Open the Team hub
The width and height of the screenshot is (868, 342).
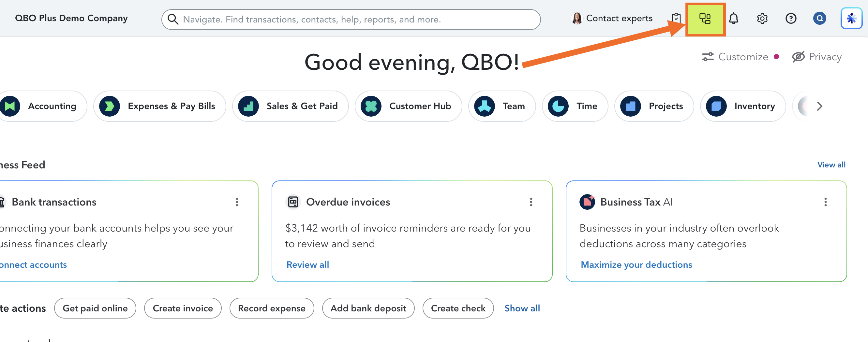click(502, 107)
